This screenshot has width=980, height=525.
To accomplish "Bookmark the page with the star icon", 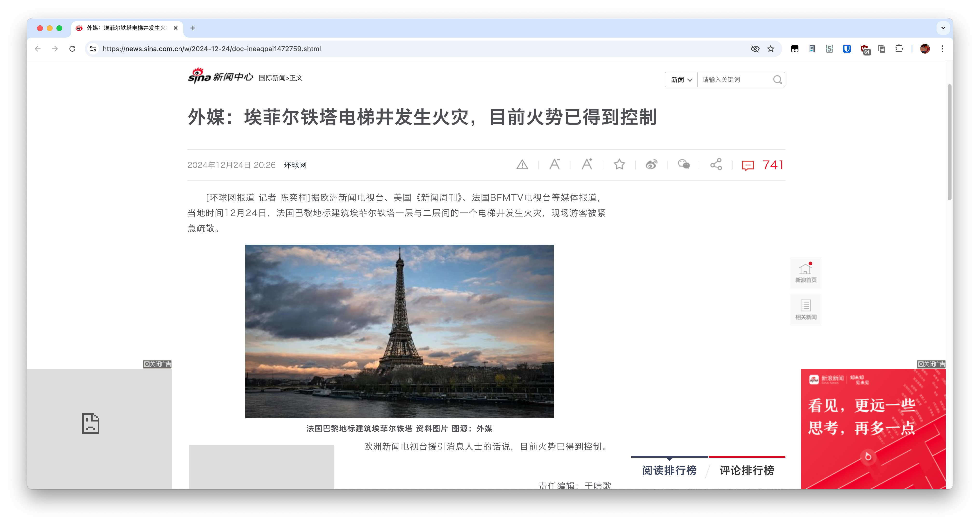I will (x=771, y=49).
